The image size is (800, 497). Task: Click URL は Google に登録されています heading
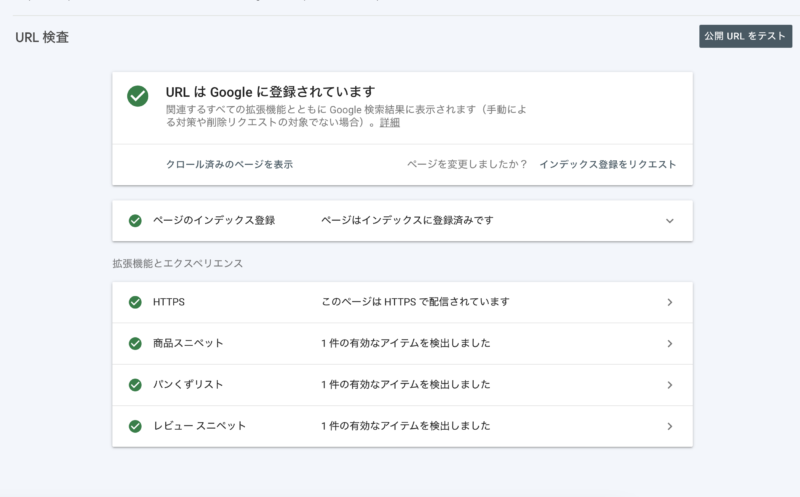(270, 92)
